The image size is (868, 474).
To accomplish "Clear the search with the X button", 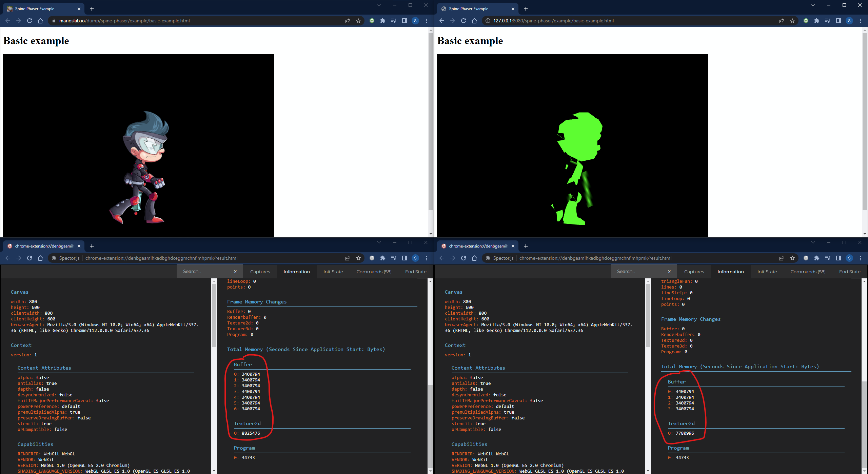I will (x=235, y=271).
